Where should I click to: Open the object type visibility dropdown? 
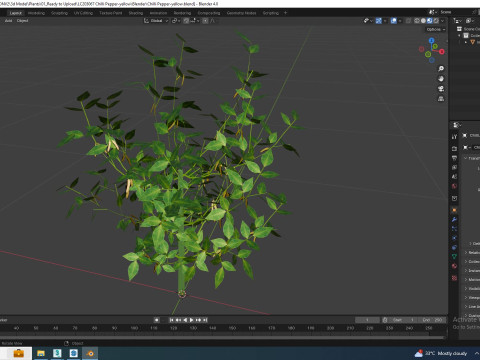pos(368,21)
